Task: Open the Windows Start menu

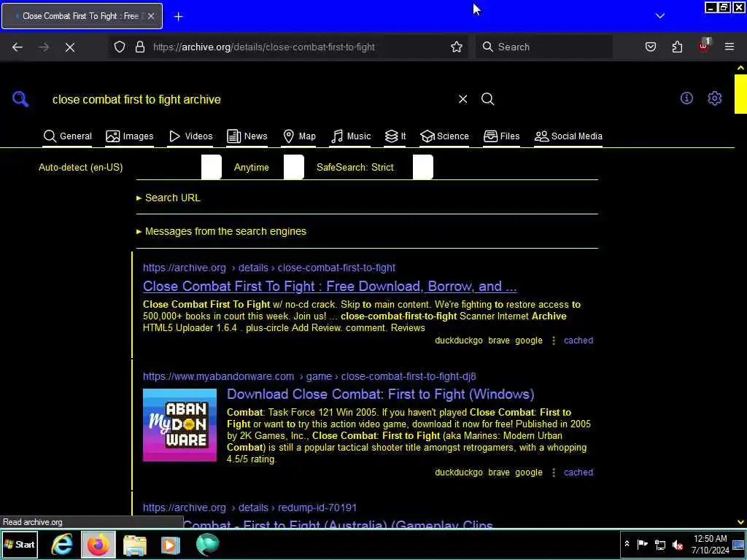Action: coord(20,544)
